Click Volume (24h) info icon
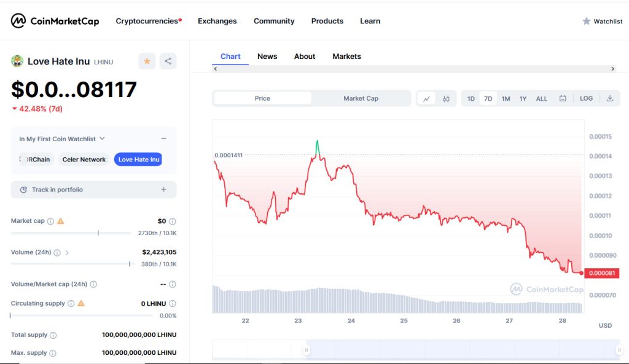 [x=57, y=252]
